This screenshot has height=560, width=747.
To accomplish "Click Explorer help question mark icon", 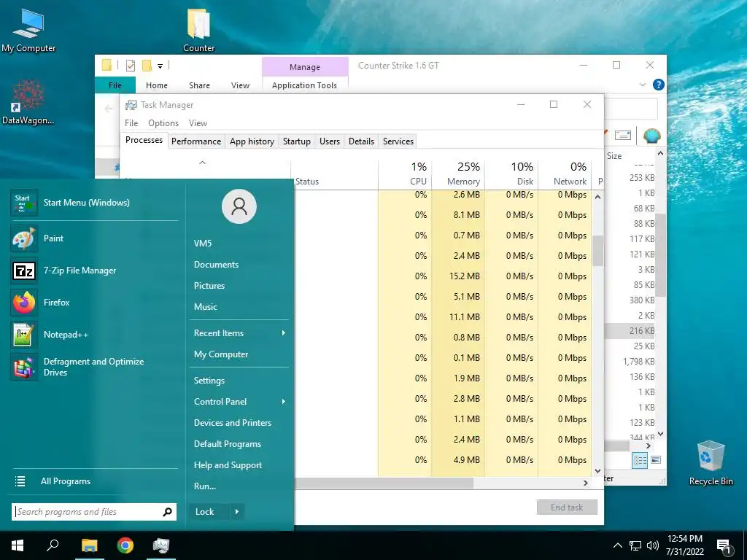I will tap(659, 85).
